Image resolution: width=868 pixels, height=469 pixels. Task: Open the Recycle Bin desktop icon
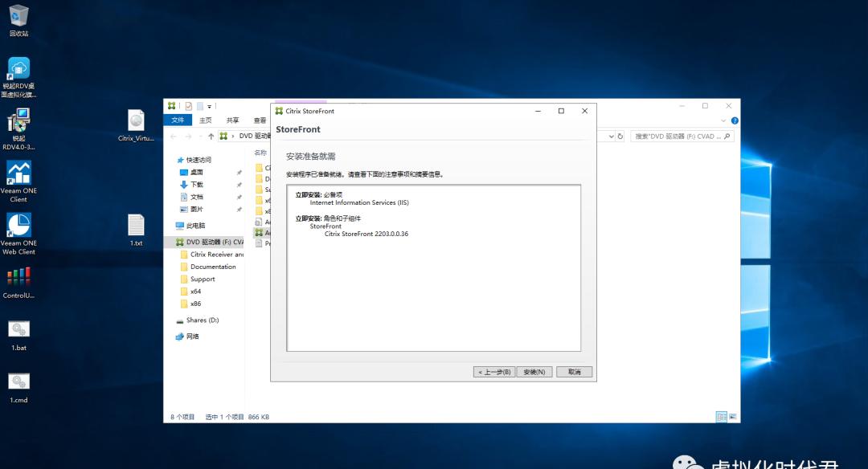(18, 20)
